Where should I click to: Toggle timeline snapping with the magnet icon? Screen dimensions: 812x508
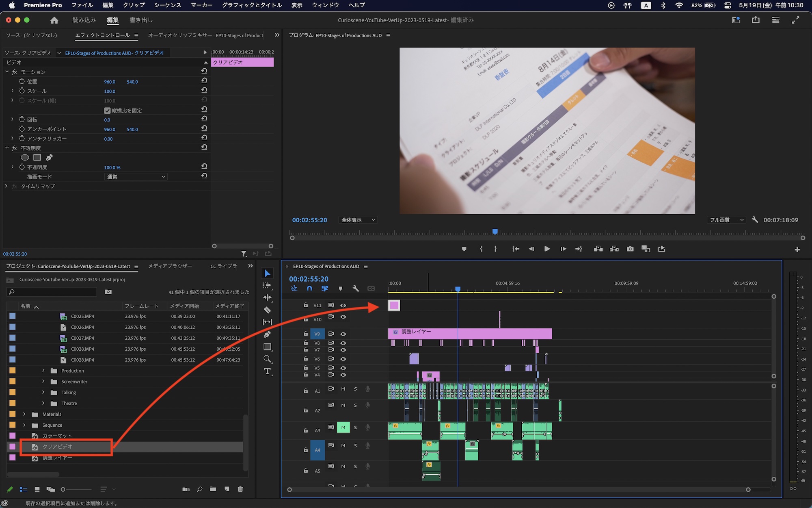(309, 289)
